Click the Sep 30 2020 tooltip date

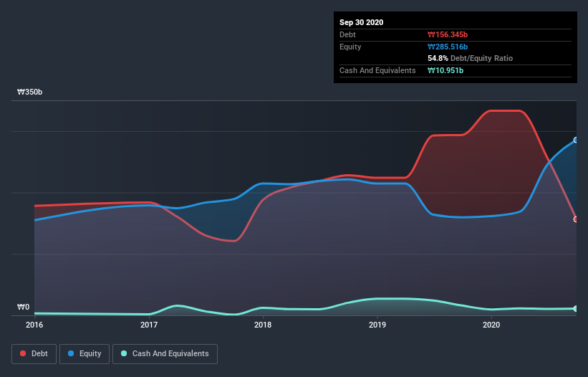coord(361,22)
